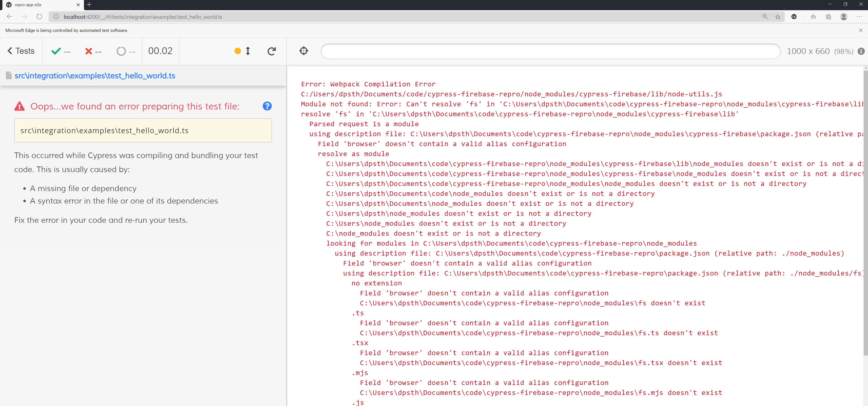Restart the tests with the reload icon
Screen dimensions: 868x406
272,51
